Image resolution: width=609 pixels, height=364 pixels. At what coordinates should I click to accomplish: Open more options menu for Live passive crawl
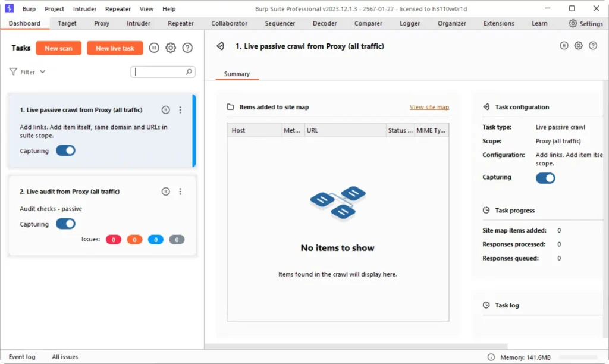pos(181,110)
